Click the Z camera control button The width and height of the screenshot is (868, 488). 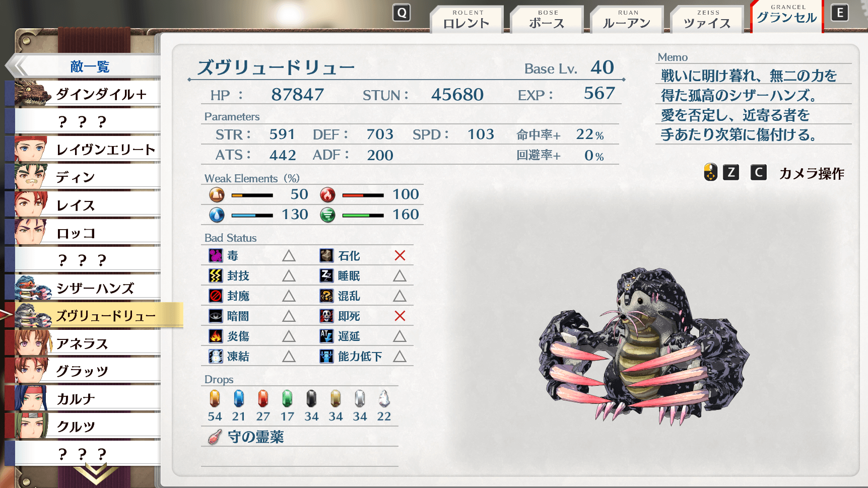pyautogui.click(x=731, y=173)
